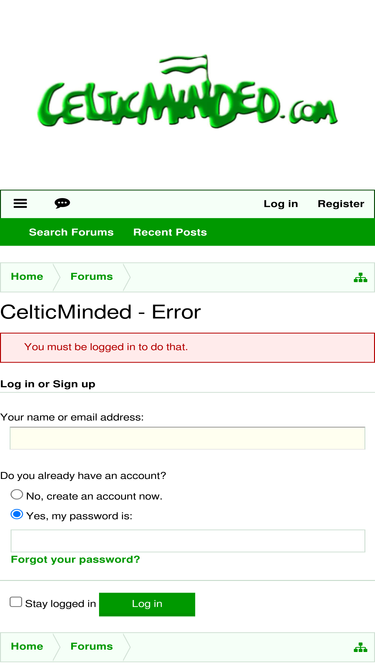Click the Forgot your password link
The image size is (375, 667).
coord(75,559)
